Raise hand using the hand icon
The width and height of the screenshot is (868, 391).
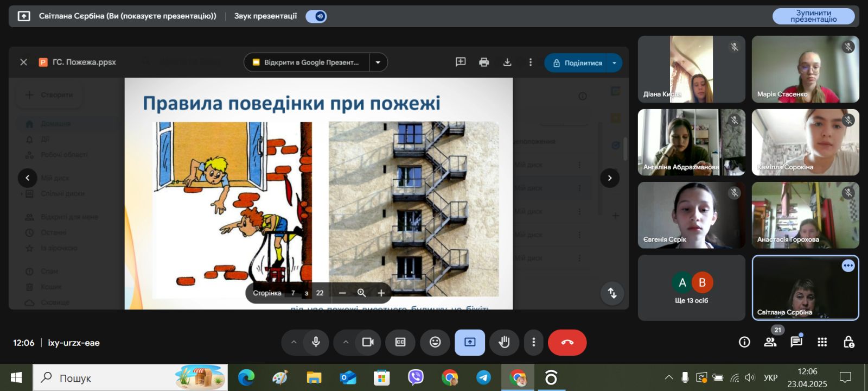coord(505,342)
